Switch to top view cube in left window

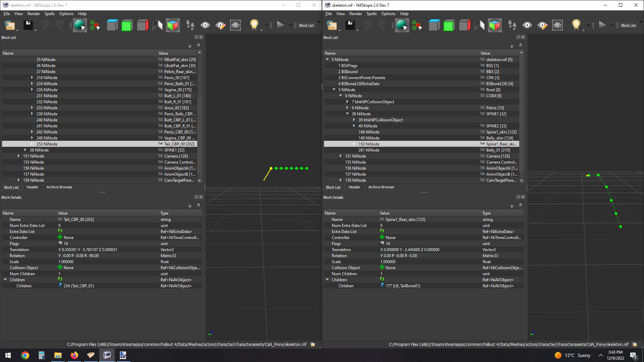(x=112, y=25)
